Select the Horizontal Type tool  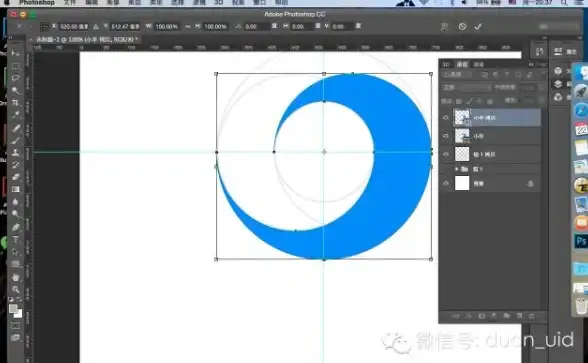pyautogui.click(x=15, y=239)
